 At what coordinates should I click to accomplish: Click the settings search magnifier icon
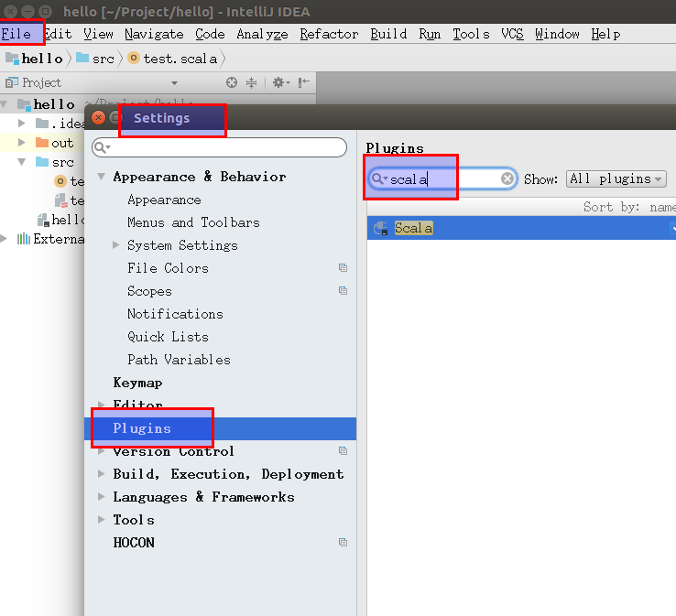tap(102, 147)
